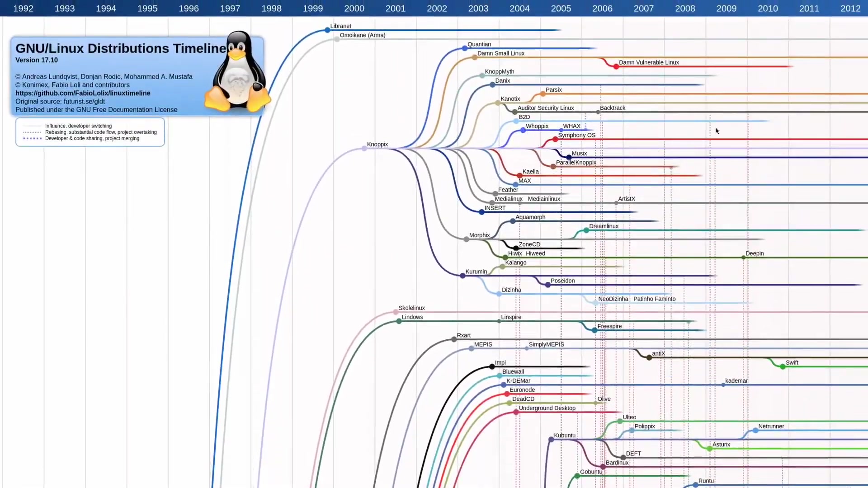Click the Version 17.10 text
The image size is (868, 488).
37,60
